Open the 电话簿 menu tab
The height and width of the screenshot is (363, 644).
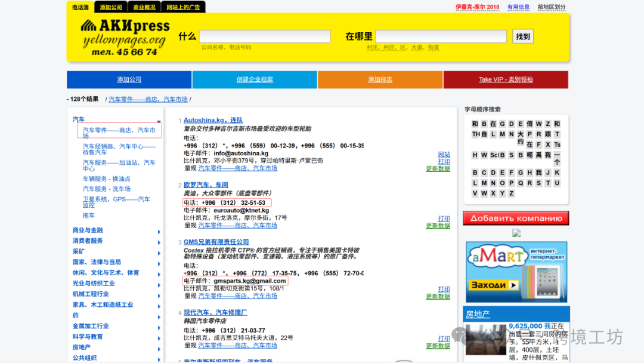point(80,7)
